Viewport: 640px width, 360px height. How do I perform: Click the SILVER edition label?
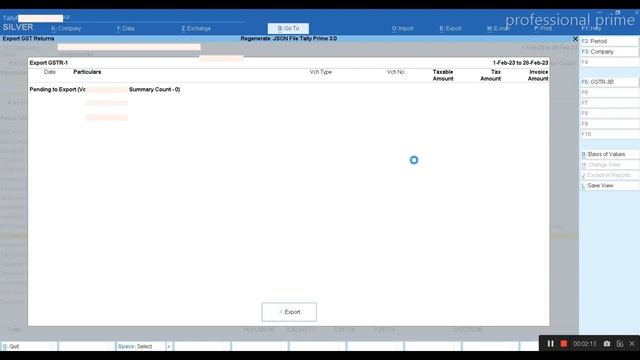click(x=18, y=27)
